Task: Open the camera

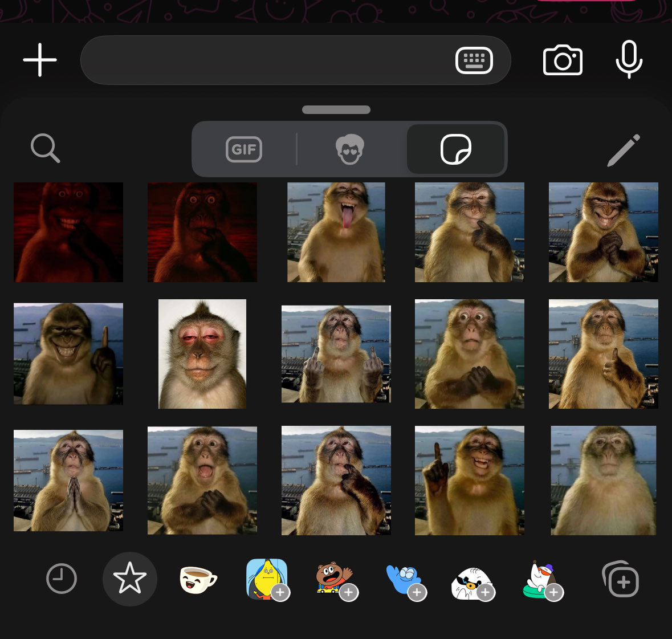Action: (x=563, y=60)
